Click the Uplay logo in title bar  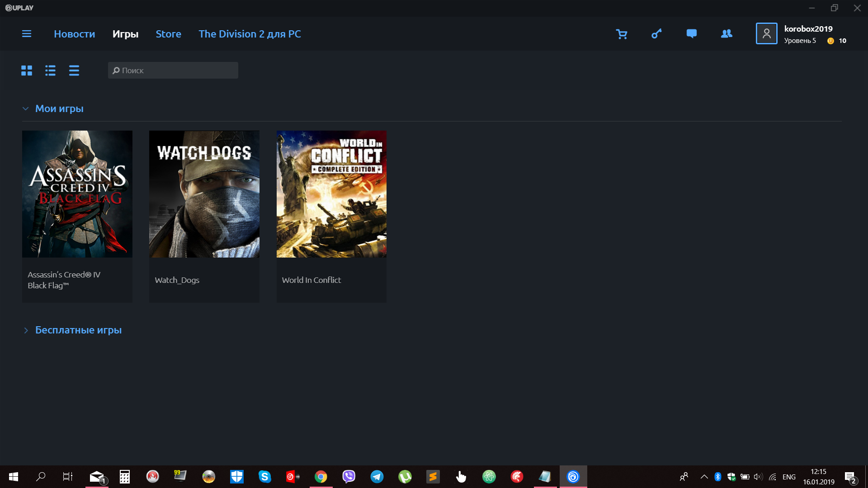pyautogui.click(x=19, y=8)
